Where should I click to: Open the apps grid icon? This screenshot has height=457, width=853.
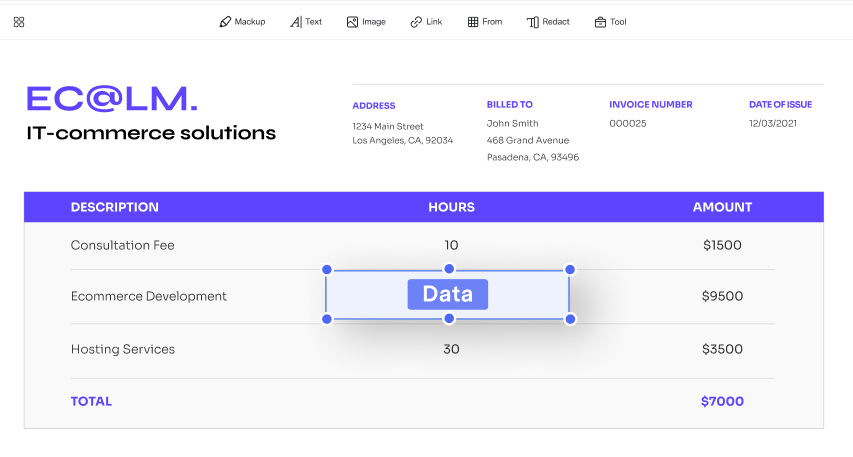point(19,22)
